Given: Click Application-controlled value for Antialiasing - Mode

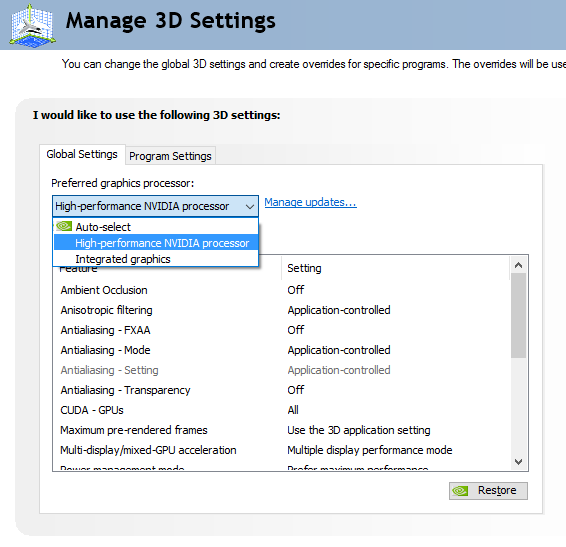Looking at the screenshot, I should point(339,350).
